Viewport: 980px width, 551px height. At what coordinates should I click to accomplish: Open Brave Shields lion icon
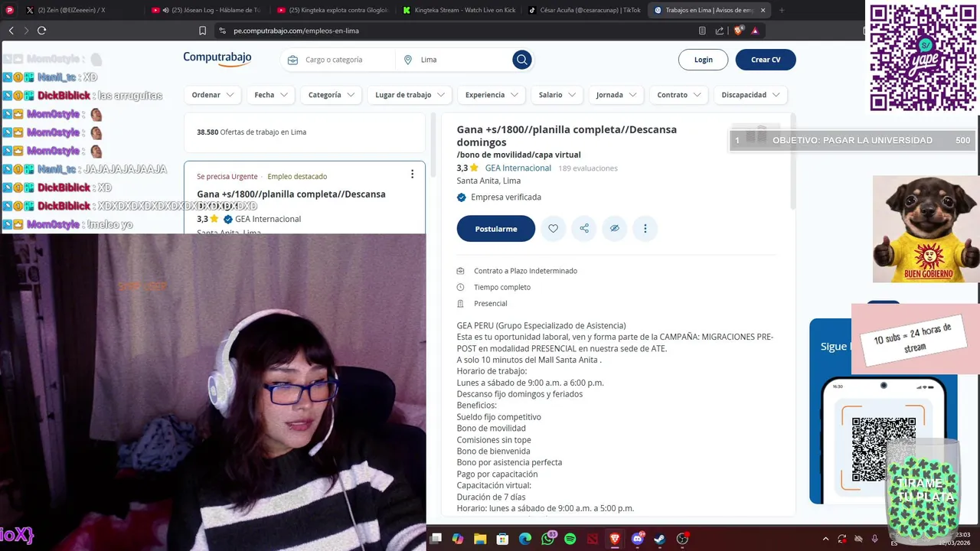click(738, 31)
